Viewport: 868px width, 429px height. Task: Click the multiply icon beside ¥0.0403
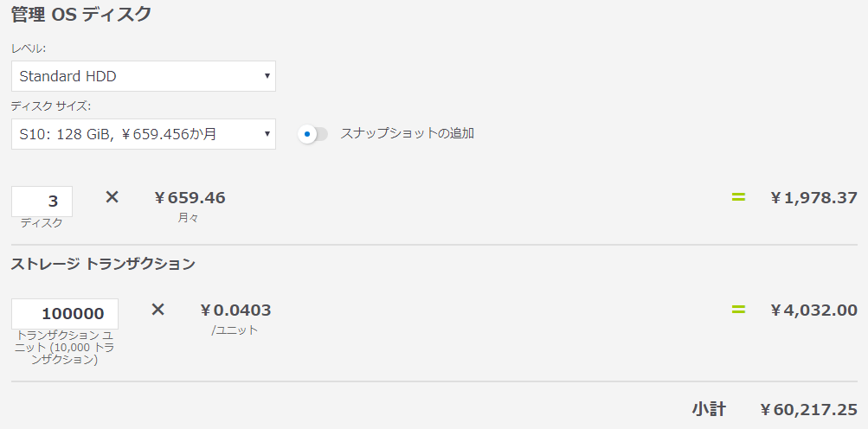tap(158, 309)
